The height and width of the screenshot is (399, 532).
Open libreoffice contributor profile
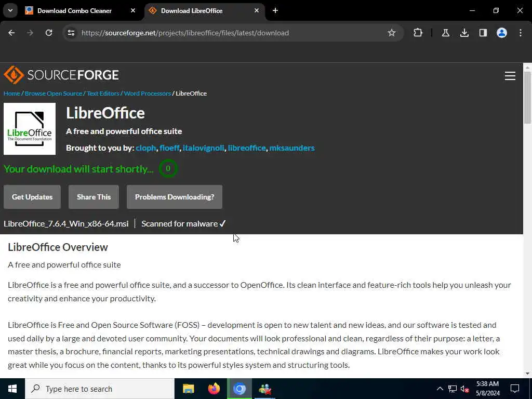pos(247,148)
